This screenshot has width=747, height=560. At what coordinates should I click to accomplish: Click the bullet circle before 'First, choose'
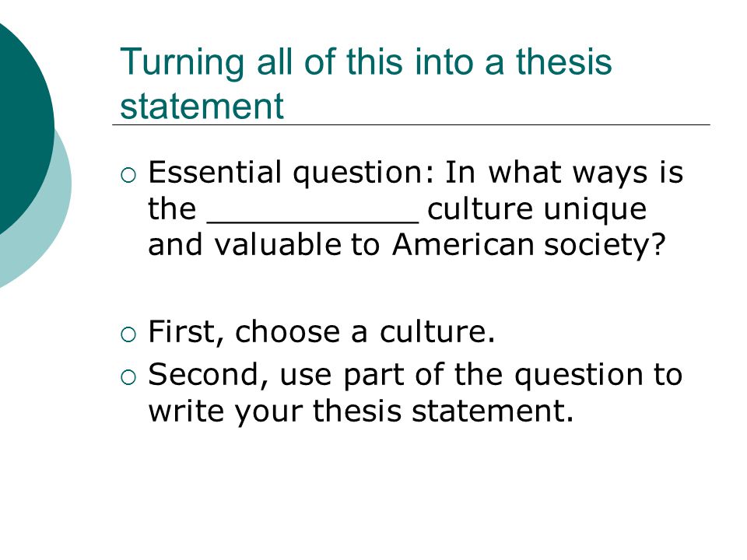[x=128, y=334]
